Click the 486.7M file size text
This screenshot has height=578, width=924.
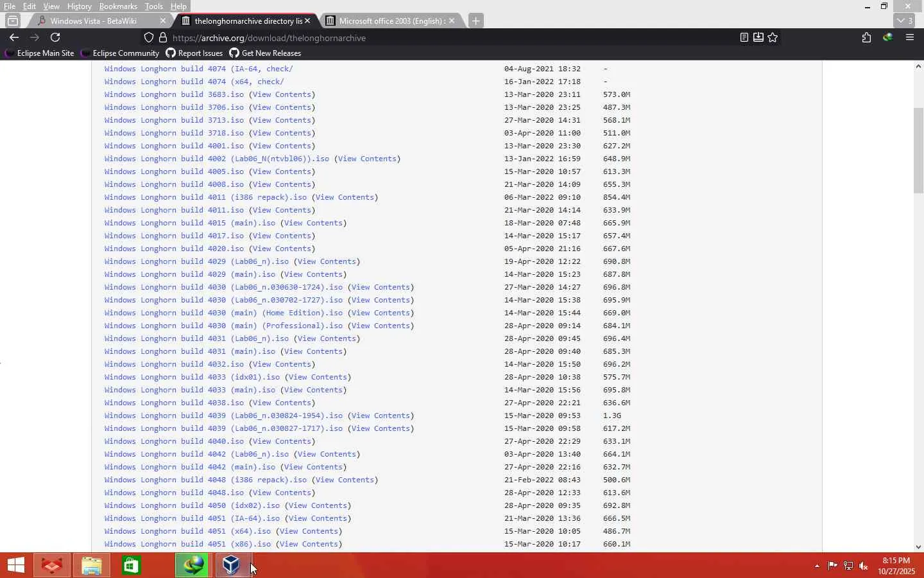(x=617, y=531)
